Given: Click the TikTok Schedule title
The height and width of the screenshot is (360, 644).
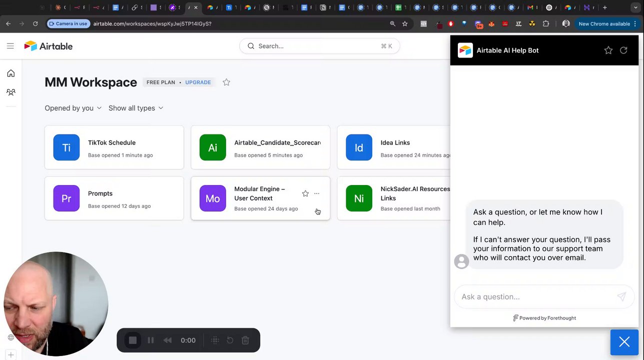Looking at the screenshot, I should click(112, 142).
